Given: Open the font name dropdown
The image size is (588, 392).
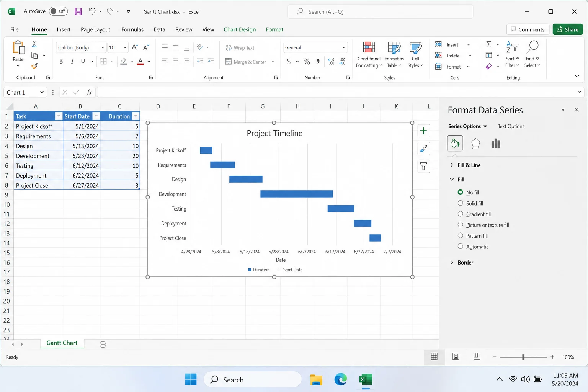Looking at the screenshot, I should (x=103, y=47).
